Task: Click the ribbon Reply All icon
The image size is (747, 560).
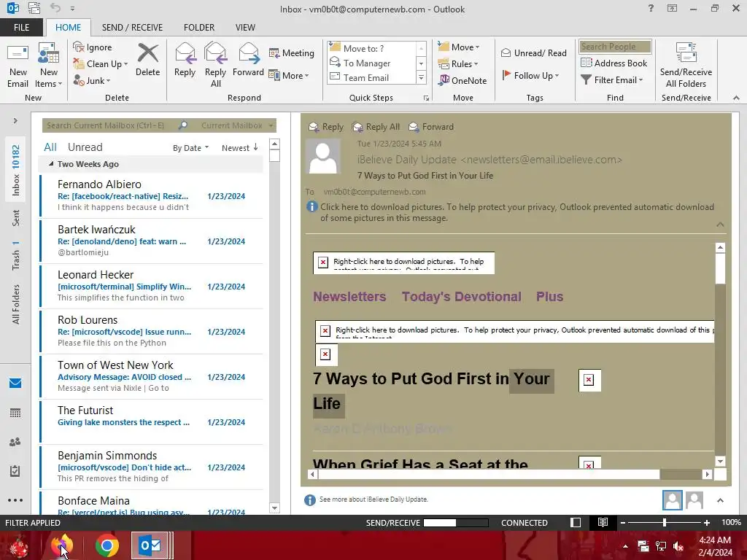Action: point(215,66)
